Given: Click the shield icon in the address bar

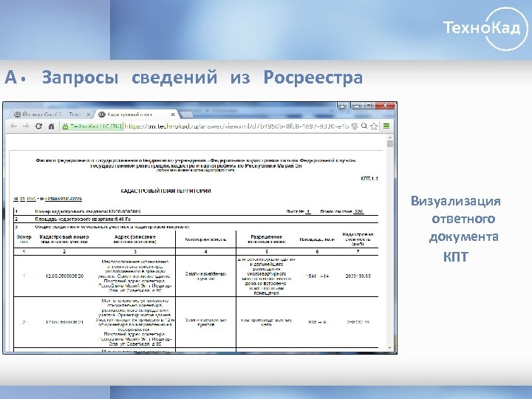Looking at the screenshot, I should (355, 126).
